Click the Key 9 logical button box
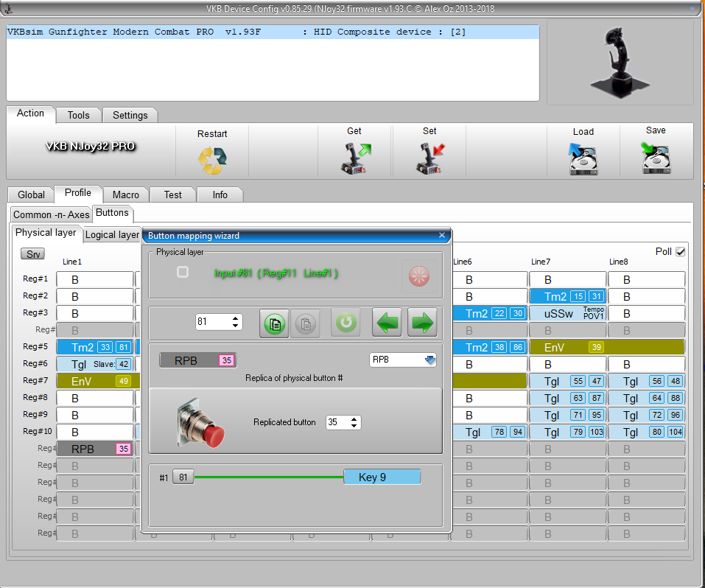Viewport: 705px width, 588px height. pyautogui.click(x=382, y=477)
